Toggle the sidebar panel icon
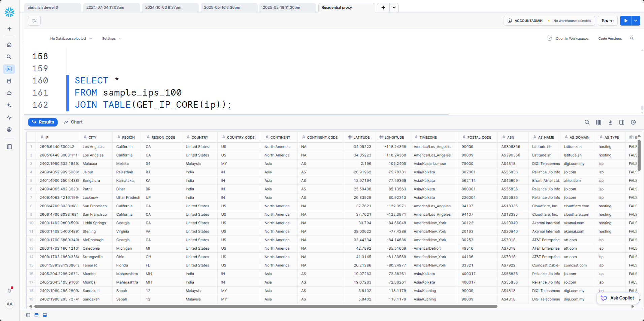This screenshot has width=644, height=321. [9, 147]
